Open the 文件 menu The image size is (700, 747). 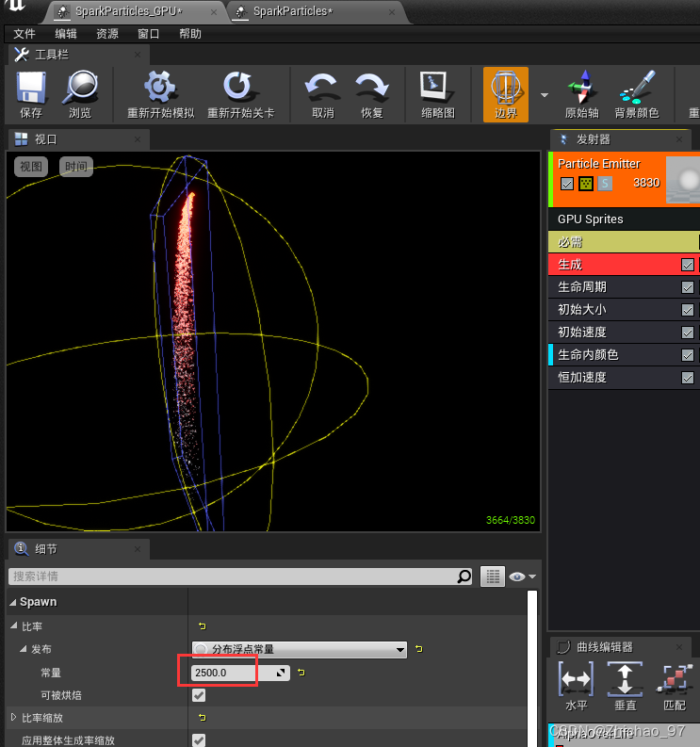pyautogui.click(x=24, y=34)
